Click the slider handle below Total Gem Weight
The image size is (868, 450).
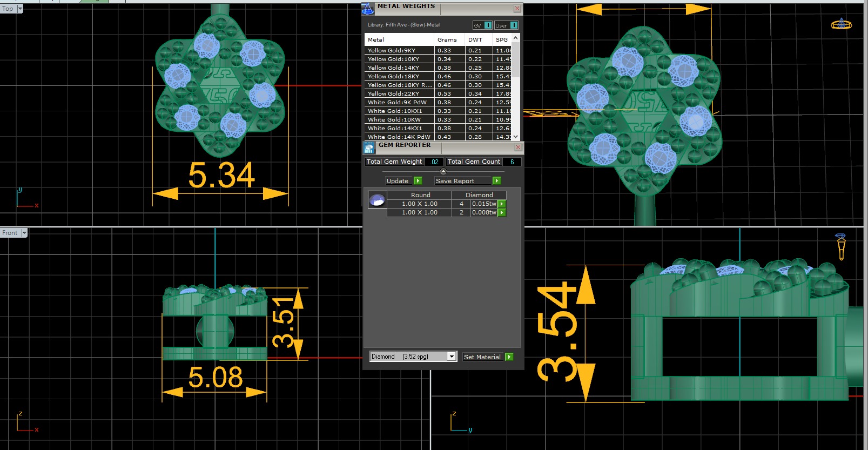tap(443, 171)
